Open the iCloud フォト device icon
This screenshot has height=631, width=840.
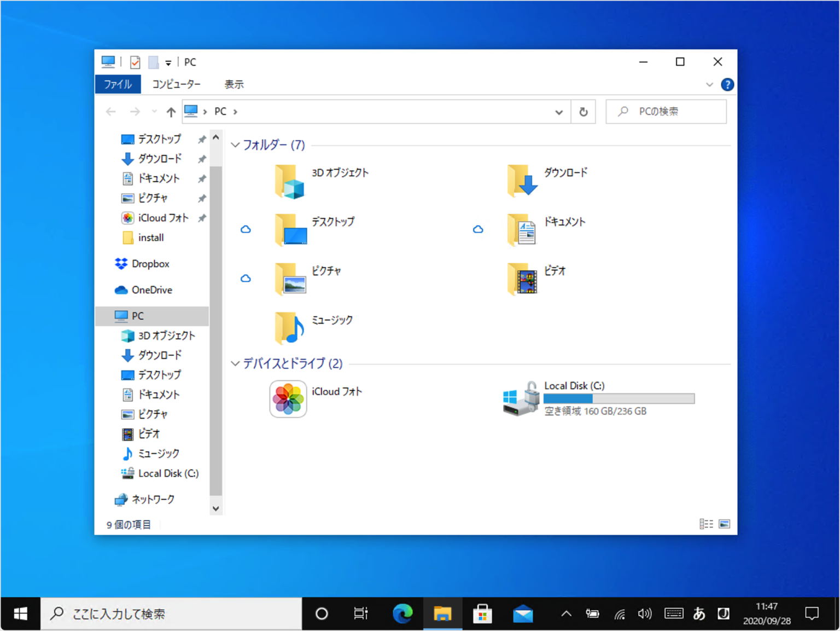click(x=288, y=398)
